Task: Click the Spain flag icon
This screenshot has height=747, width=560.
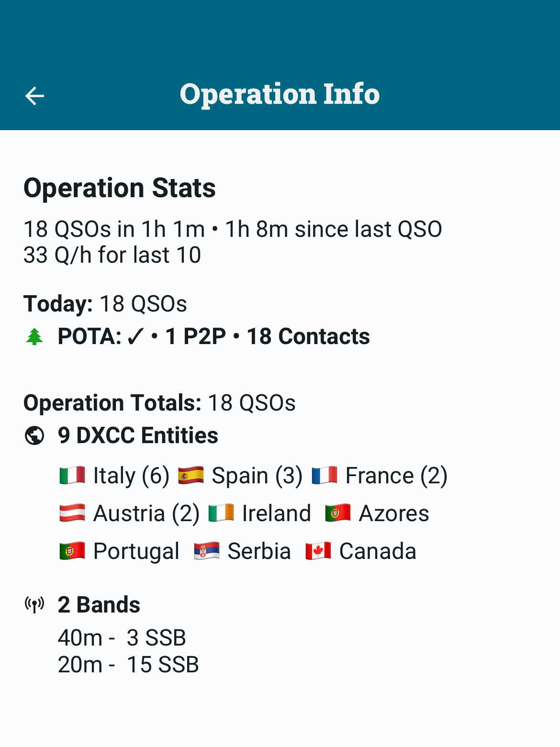Action: (191, 476)
